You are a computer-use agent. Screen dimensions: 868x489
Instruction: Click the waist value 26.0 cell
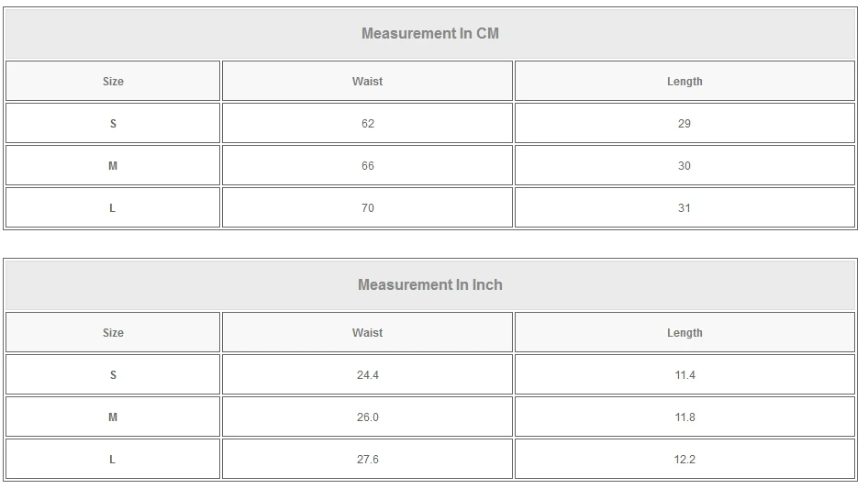point(367,417)
